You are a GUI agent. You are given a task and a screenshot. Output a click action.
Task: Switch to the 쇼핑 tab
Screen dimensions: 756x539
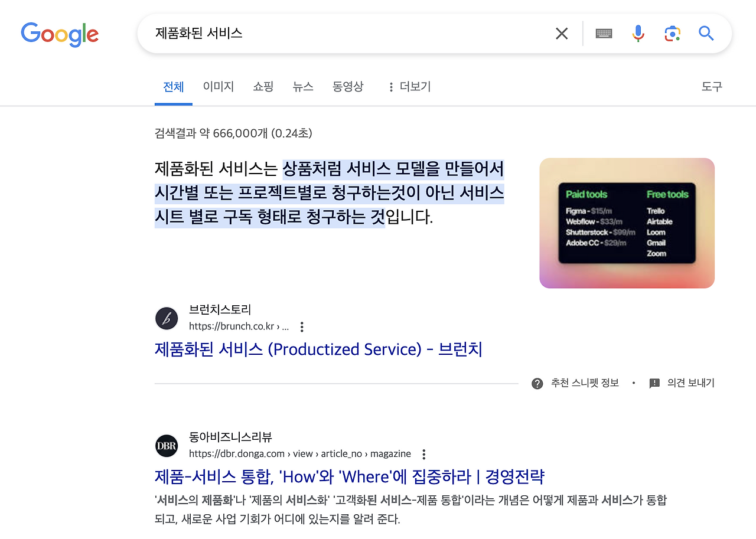tap(263, 86)
